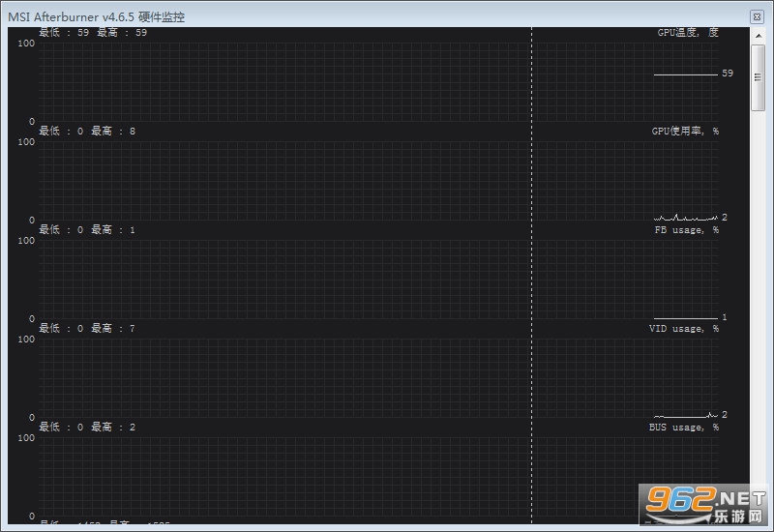The image size is (774, 532).
Task: Click the GPU usage graph line
Action: 686,218
